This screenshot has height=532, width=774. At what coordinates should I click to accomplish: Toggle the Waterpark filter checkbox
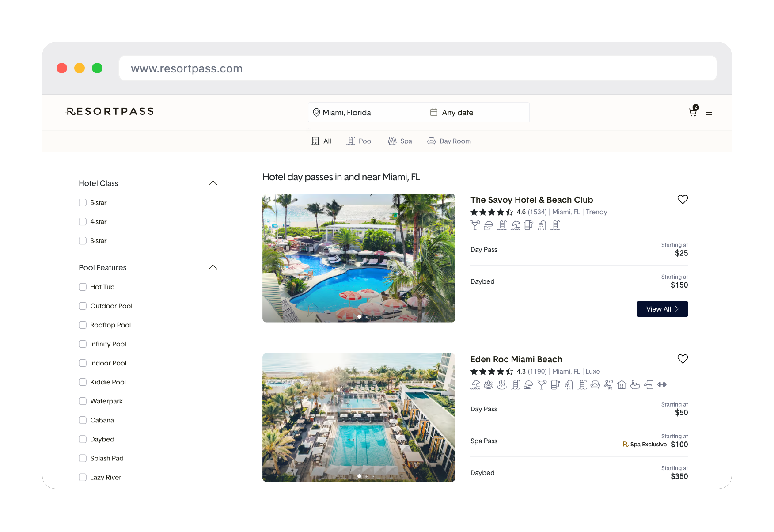click(83, 401)
